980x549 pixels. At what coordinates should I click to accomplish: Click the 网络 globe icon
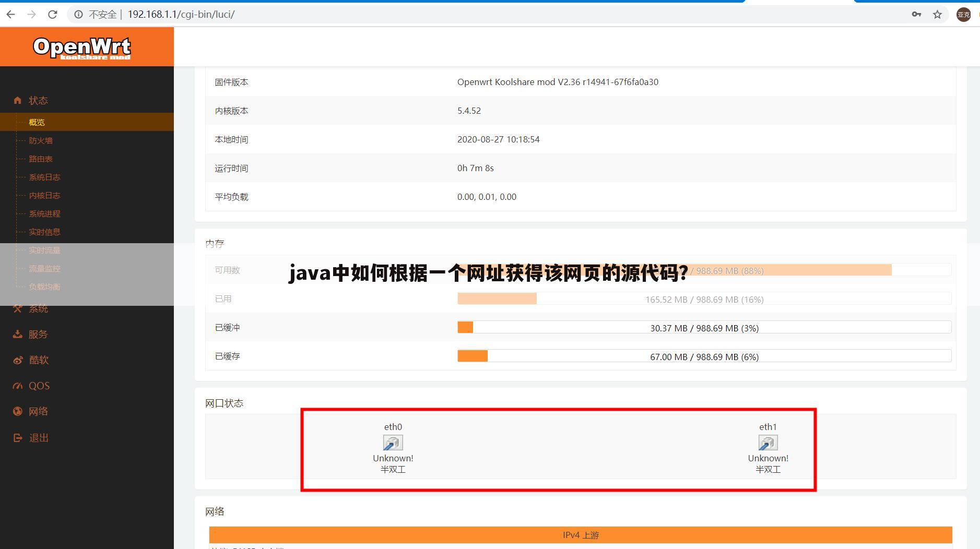tap(17, 411)
